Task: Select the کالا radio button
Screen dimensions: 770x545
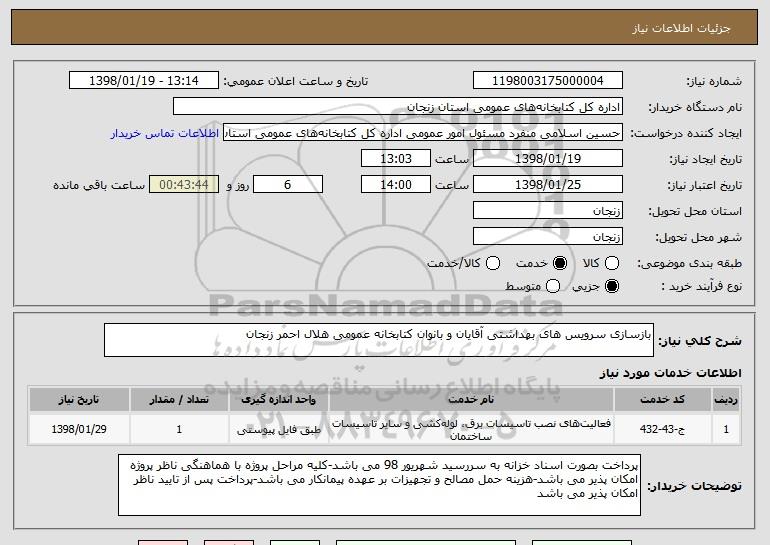Action: pos(611,263)
